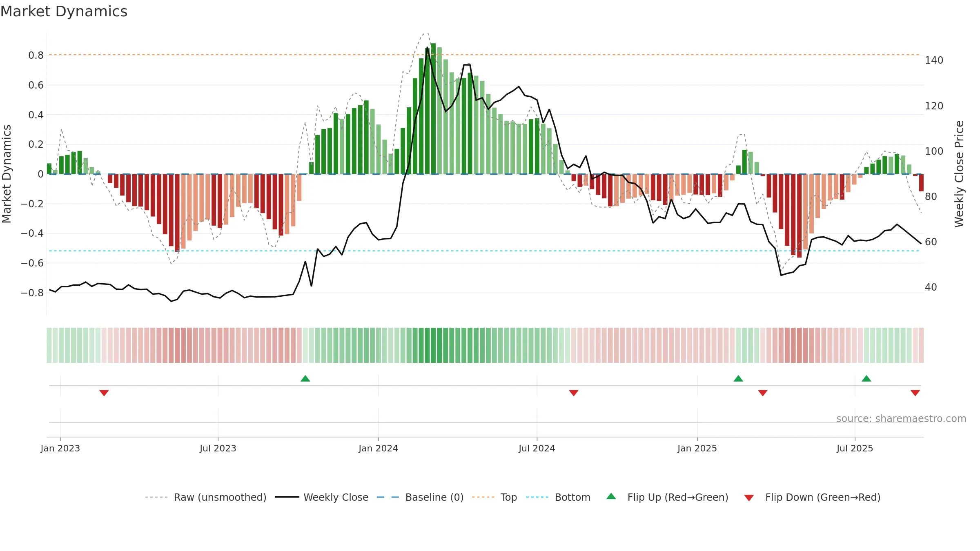The image size is (980, 551).
Task: Click the 100 price axis label
Action: tap(934, 151)
